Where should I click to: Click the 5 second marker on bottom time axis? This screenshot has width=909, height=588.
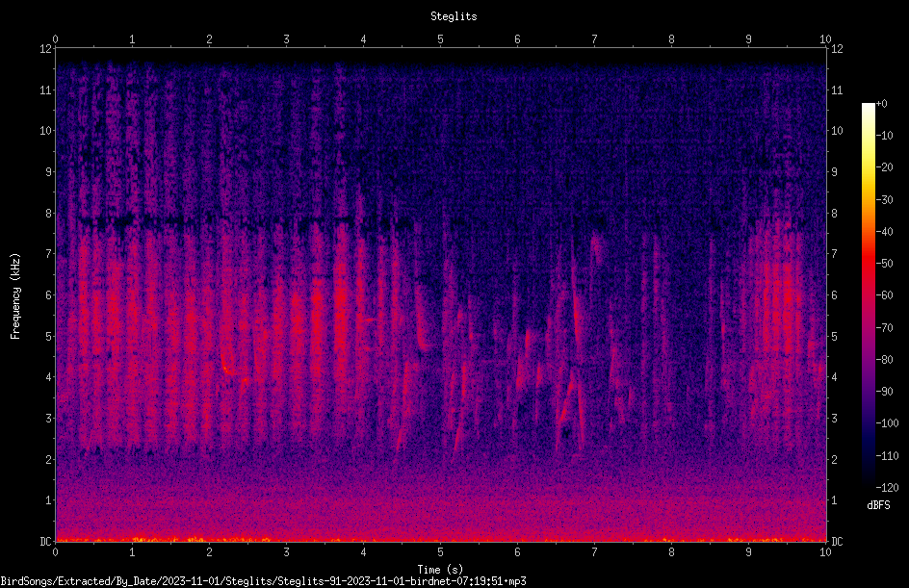tap(440, 552)
